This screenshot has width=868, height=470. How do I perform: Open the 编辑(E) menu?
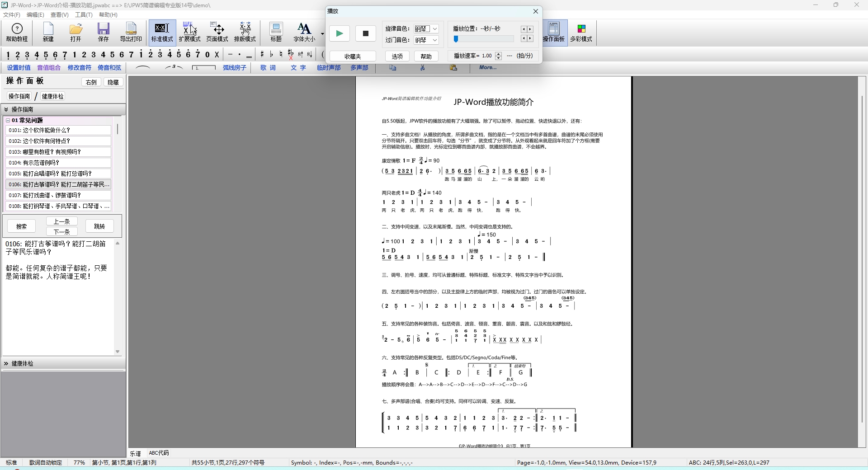tap(35, 15)
